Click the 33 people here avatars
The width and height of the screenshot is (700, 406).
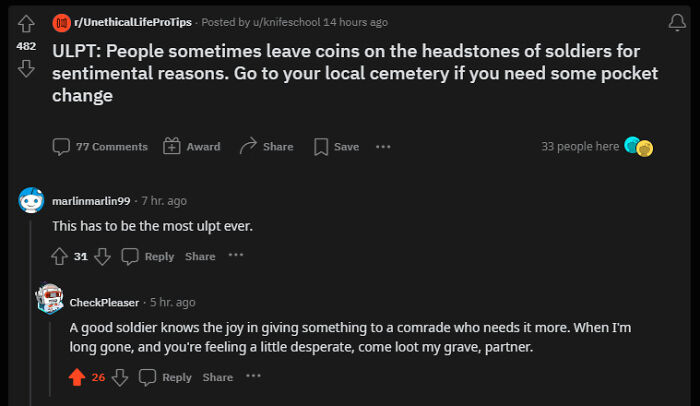point(638,147)
